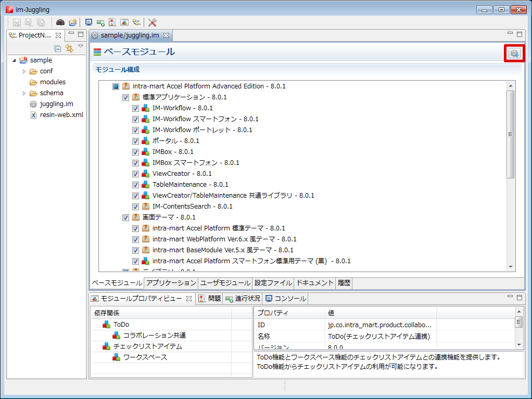Maximize the editor area
This screenshot has width=532, height=399.
(x=520, y=34)
